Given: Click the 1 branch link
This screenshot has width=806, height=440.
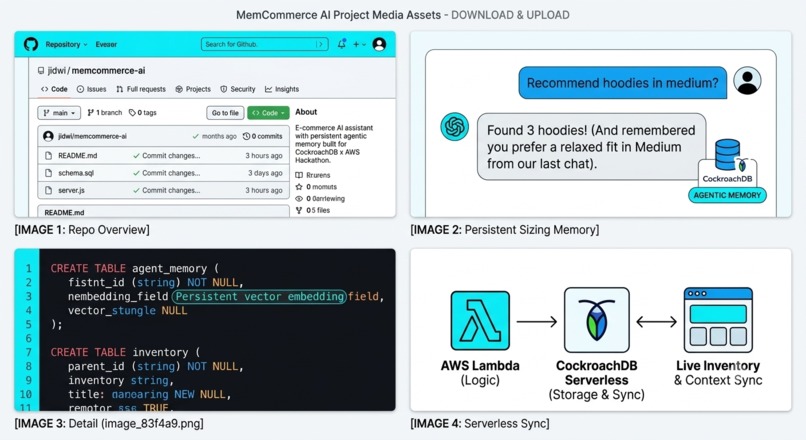Looking at the screenshot, I should 105,113.
